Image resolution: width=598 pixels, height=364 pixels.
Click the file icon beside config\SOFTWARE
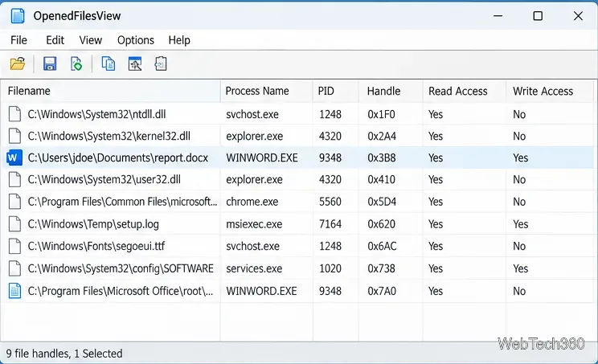(x=15, y=268)
